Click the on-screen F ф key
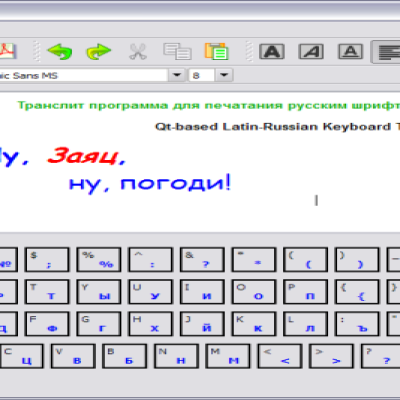Viewport: 400px width, 400px height. coord(47,324)
